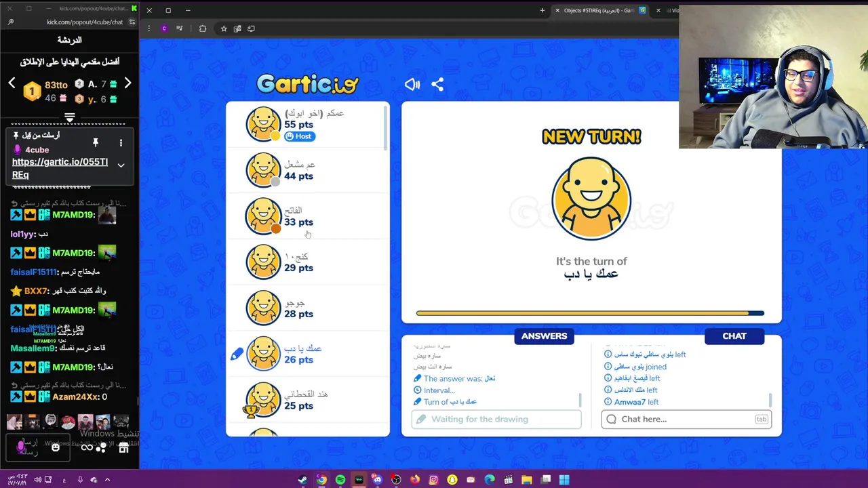The image size is (868, 488).
Task: Select player 'كنج١٠' with 29 pts
Action: tap(307, 262)
